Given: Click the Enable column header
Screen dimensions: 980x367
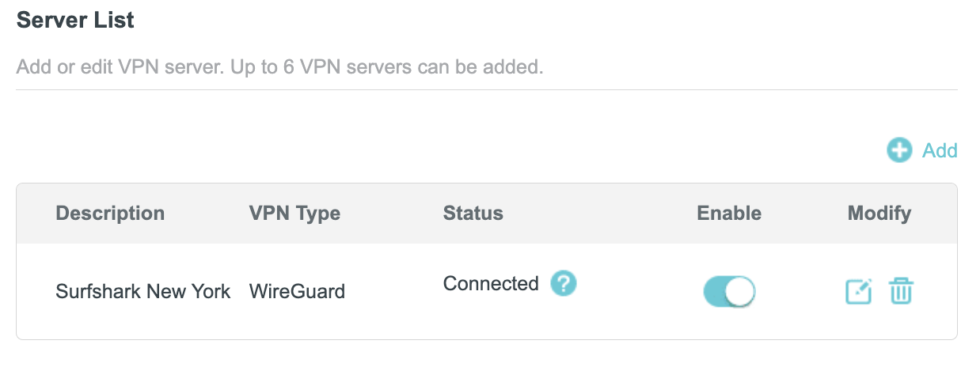Looking at the screenshot, I should [729, 213].
